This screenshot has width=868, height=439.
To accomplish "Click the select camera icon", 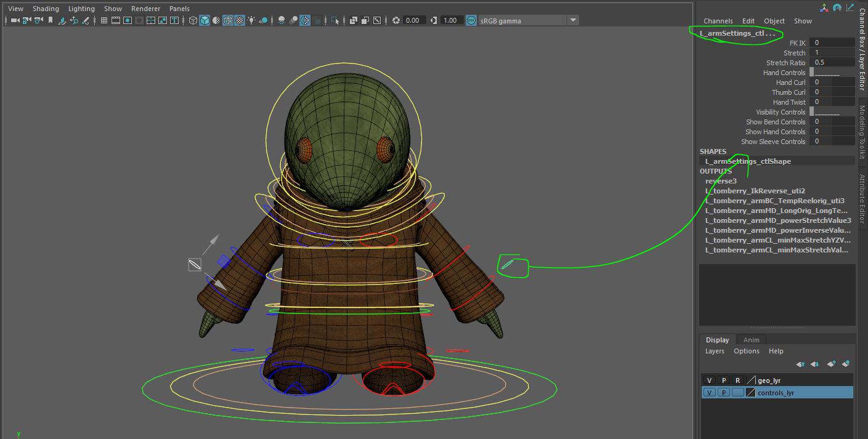I will click(15, 20).
